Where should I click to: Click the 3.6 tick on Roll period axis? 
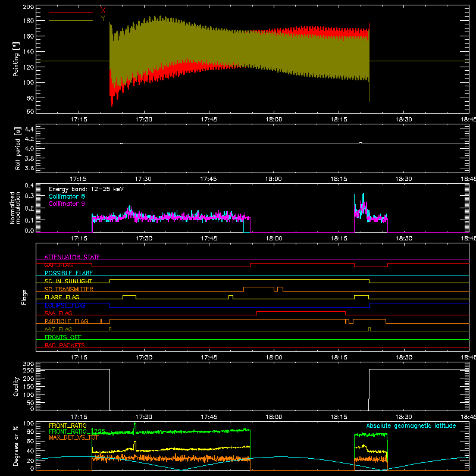pos(29,168)
